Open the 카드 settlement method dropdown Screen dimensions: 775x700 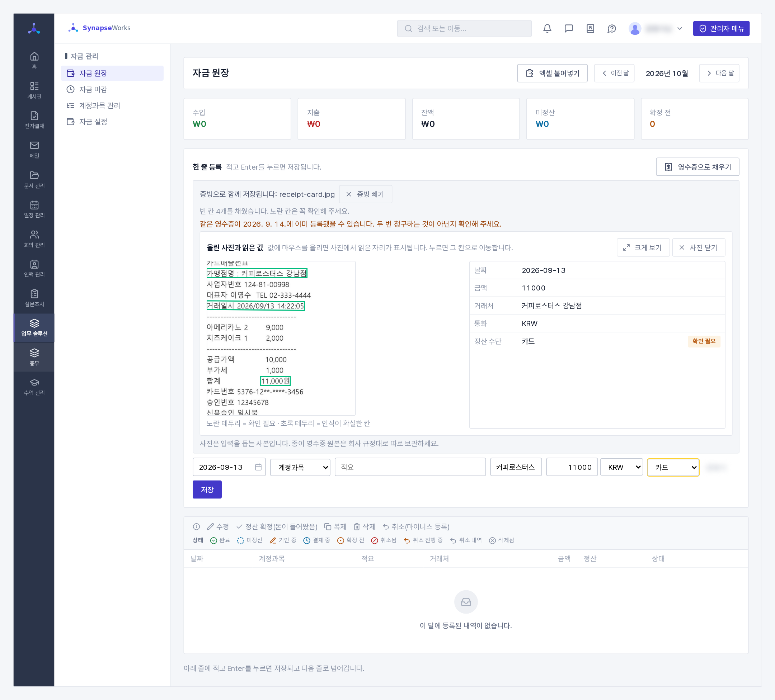[x=673, y=467]
